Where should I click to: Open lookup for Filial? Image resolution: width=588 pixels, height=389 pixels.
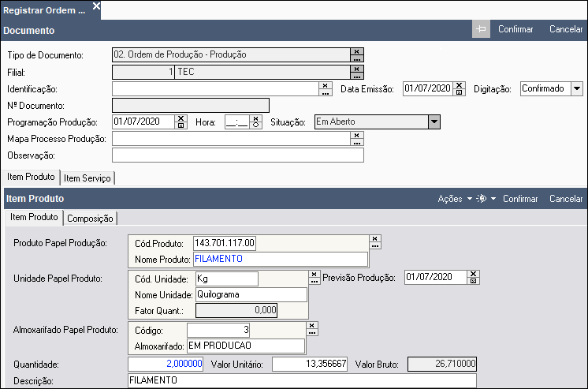click(x=356, y=76)
